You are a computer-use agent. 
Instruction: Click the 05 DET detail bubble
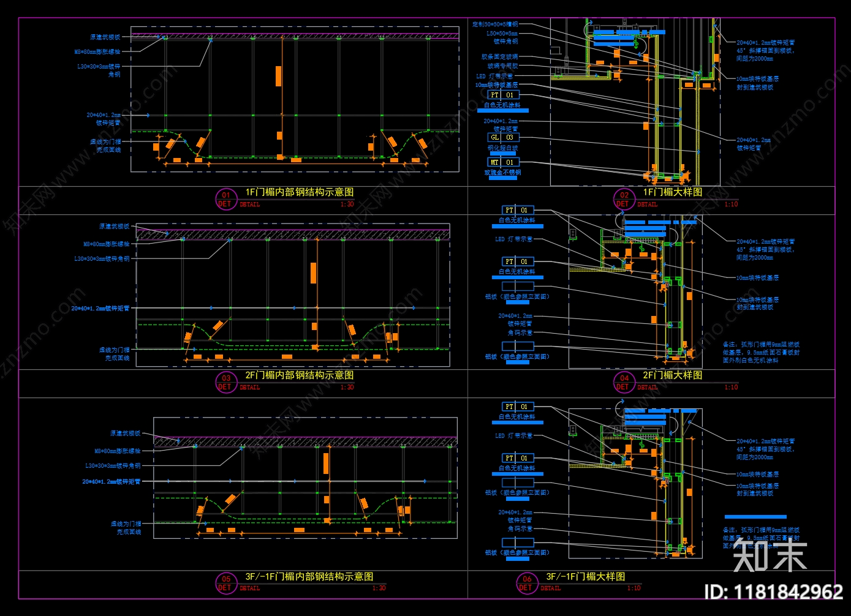(225, 584)
